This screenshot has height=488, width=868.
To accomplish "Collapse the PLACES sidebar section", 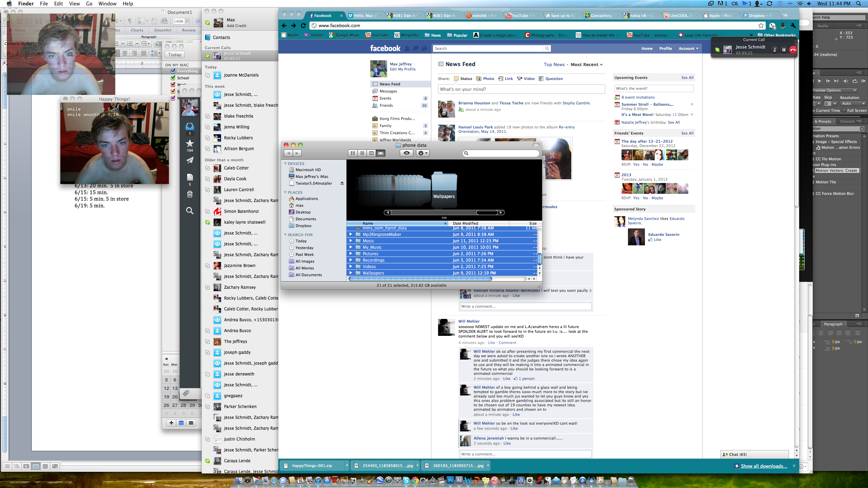I will click(x=285, y=192).
